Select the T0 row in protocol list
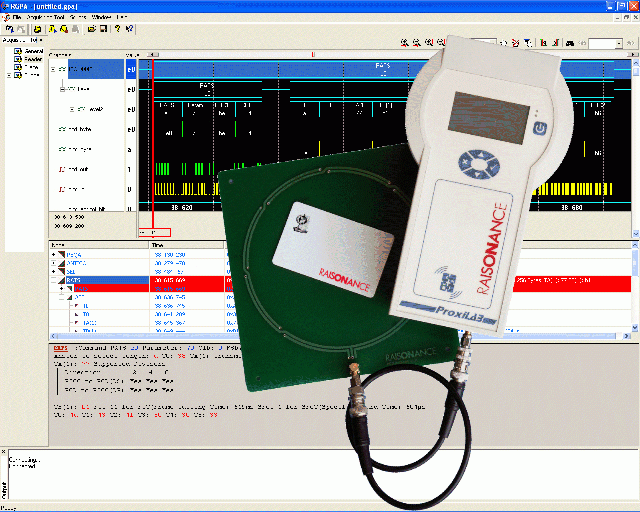640x512 pixels. [86, 314]
